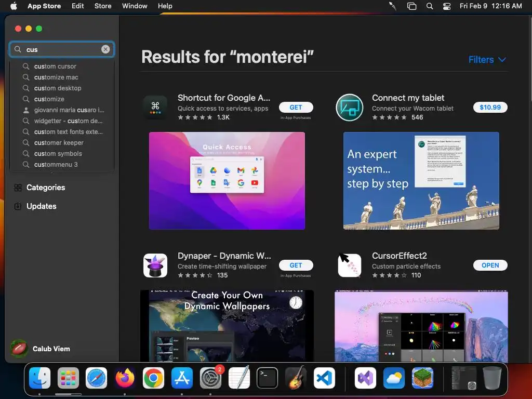Open the CursorEffect2 rainbow screenshot preview
This screenshot has width=532, height=399.
[421, 326]
